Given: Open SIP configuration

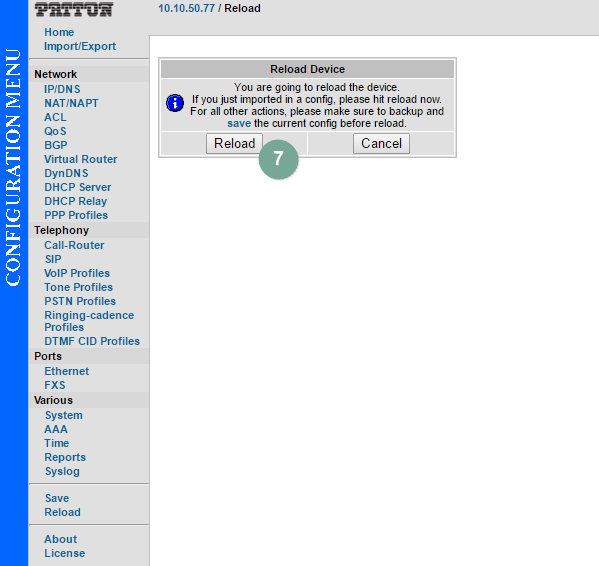Looking at the screenshot, I should [53, 259].
